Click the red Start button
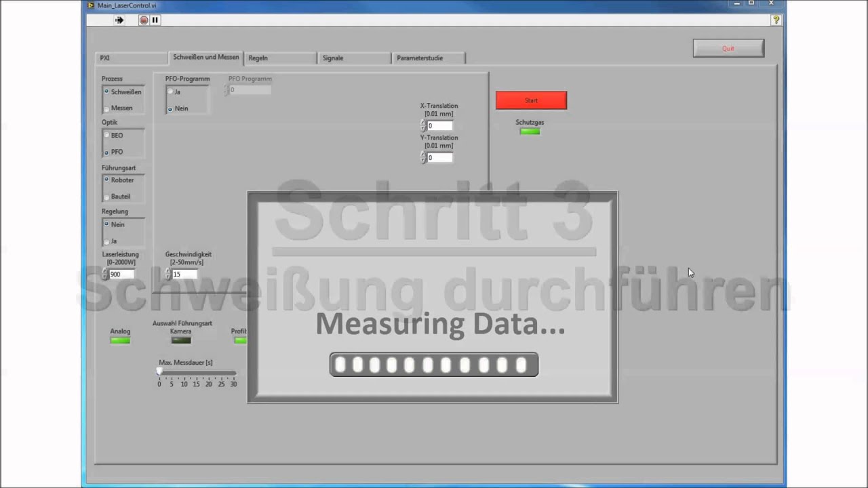 click(x=531, y=100)
